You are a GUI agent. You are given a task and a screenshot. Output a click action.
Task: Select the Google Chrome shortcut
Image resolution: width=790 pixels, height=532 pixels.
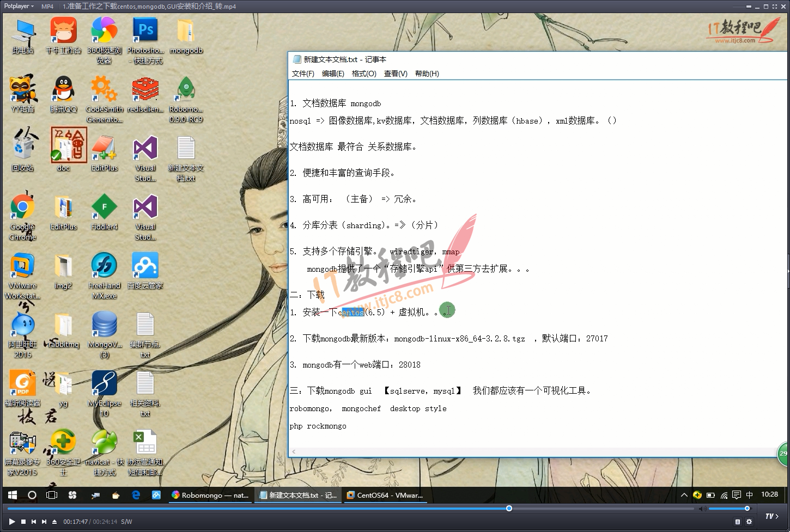[23, 217]
